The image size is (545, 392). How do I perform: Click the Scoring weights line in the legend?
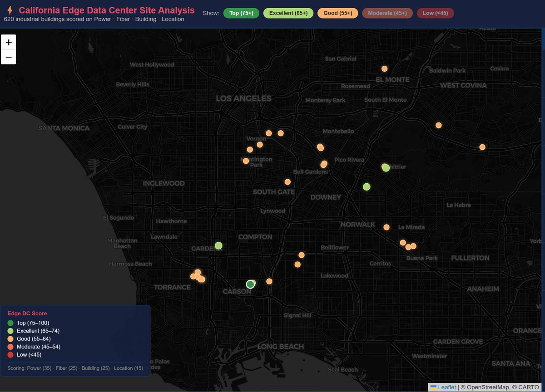point(76,368)
